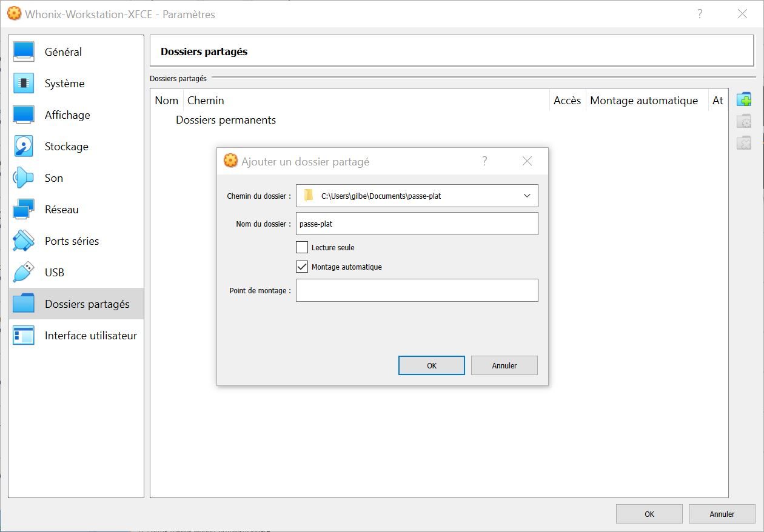The width and height of the screenshot is (764, 532).
Task: Click the folder icon in Chemin du dossier
Action: point(309,196)
